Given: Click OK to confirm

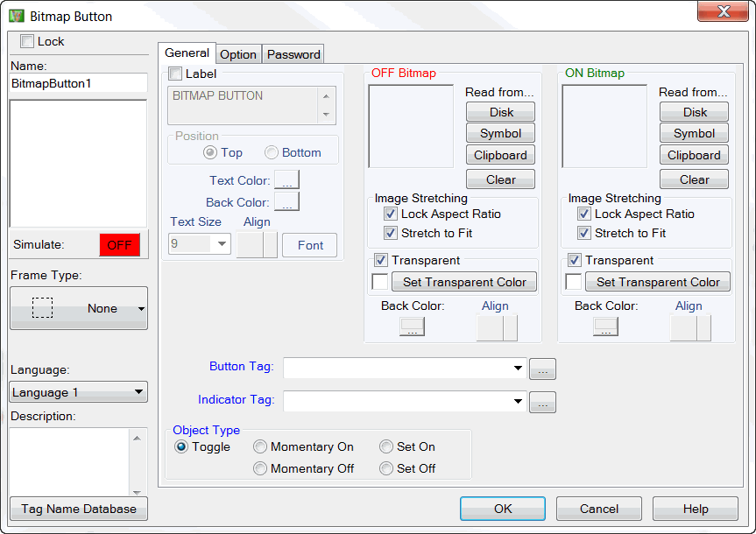Looking at the screenshot, I should pos(503,509).
